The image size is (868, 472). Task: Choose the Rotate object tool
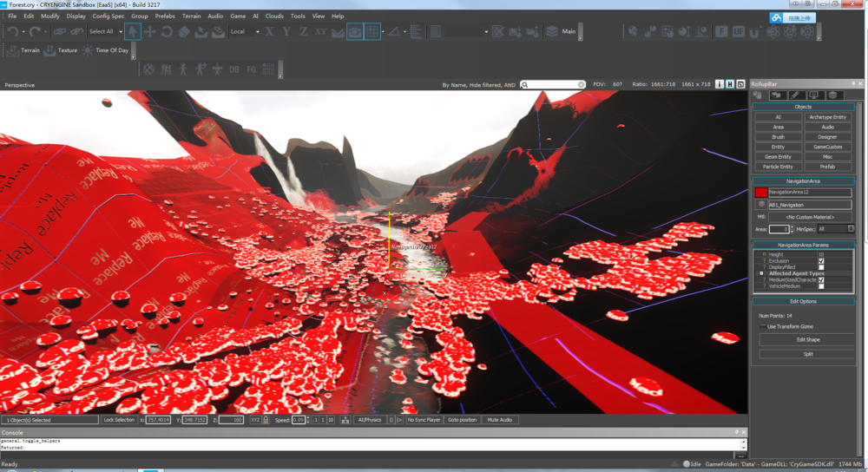(167, 31)
